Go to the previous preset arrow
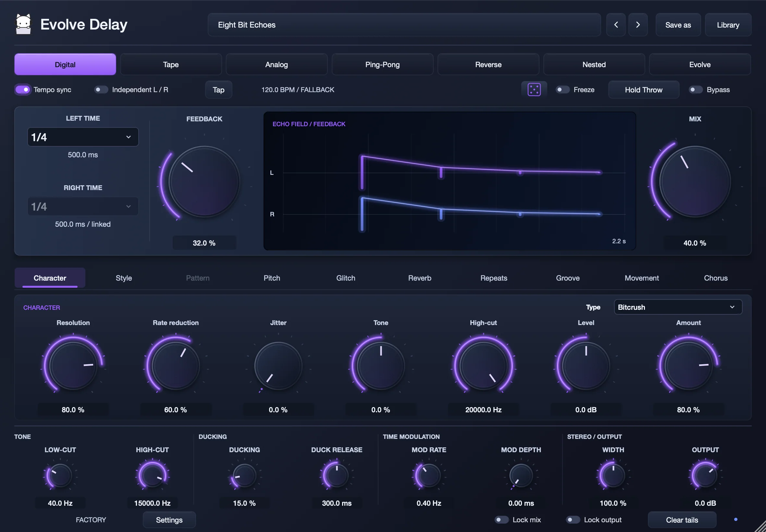The height and width of the screenshot is (532, 766). click(x=616, y=25)
